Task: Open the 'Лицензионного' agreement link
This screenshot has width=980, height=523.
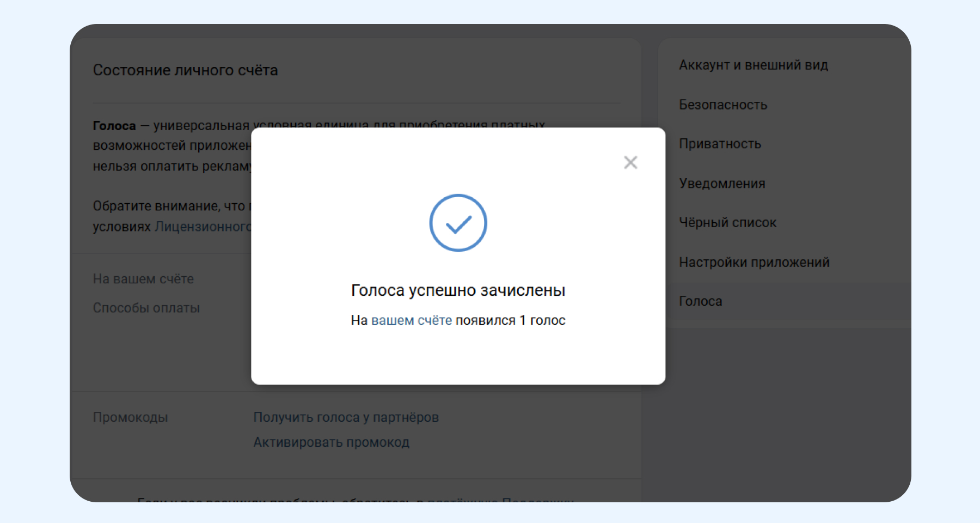Action: [x=203, y=227]
